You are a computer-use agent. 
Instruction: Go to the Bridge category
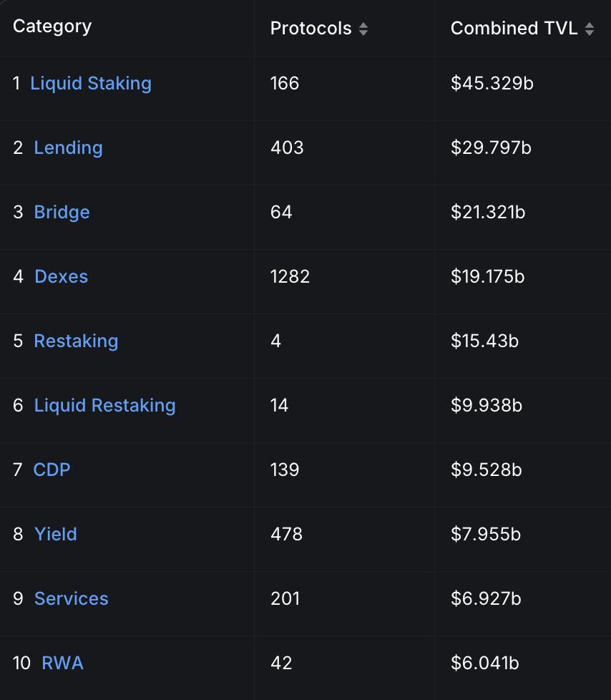[x=62, y=212]
